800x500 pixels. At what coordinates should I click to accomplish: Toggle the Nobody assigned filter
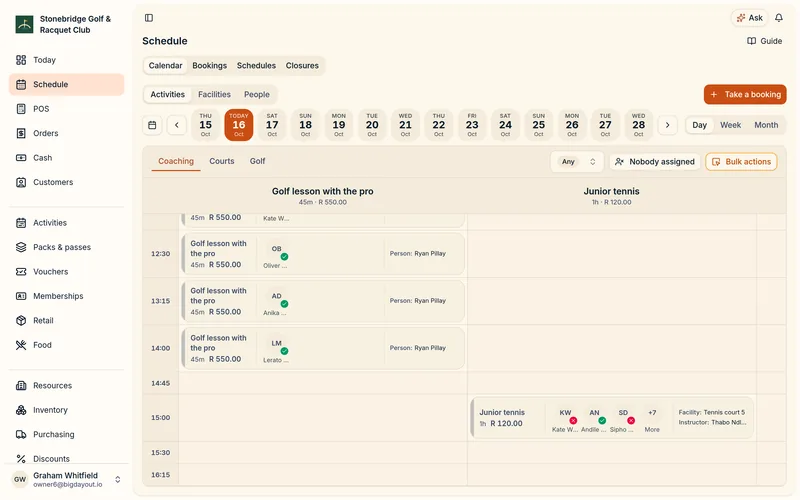point(655,162)
